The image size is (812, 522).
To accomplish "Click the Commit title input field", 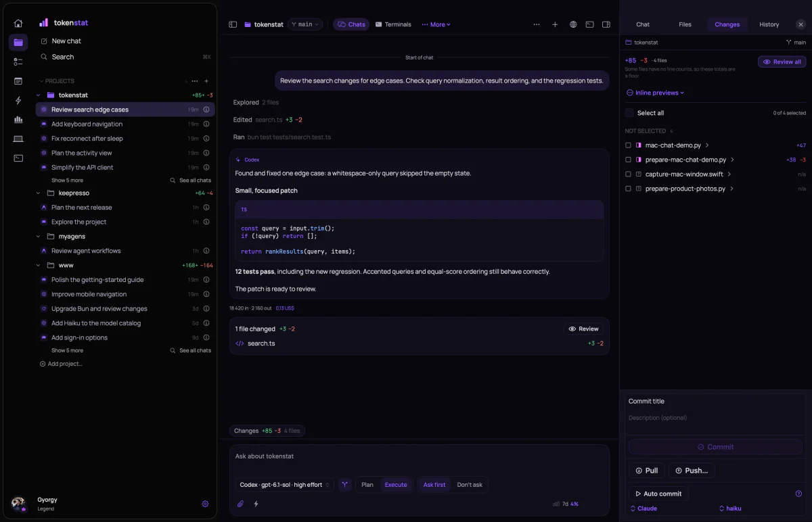I will click(x=715, y=402).
